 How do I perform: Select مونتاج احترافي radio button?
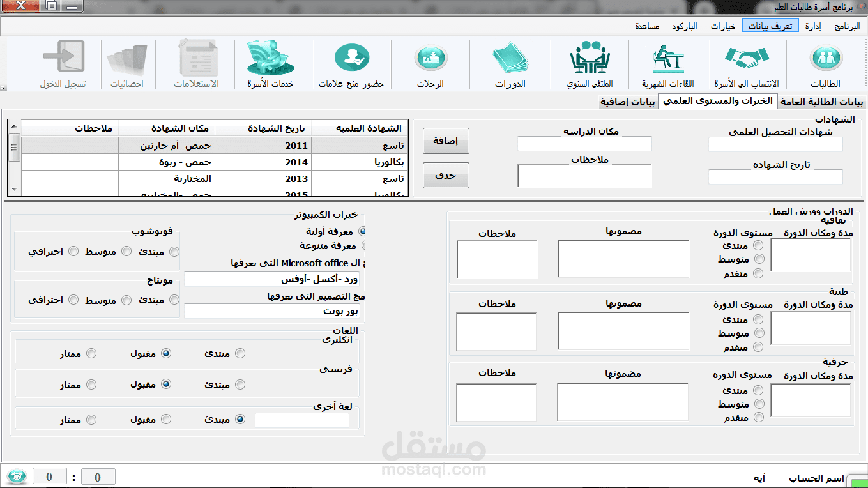[73, 300]
